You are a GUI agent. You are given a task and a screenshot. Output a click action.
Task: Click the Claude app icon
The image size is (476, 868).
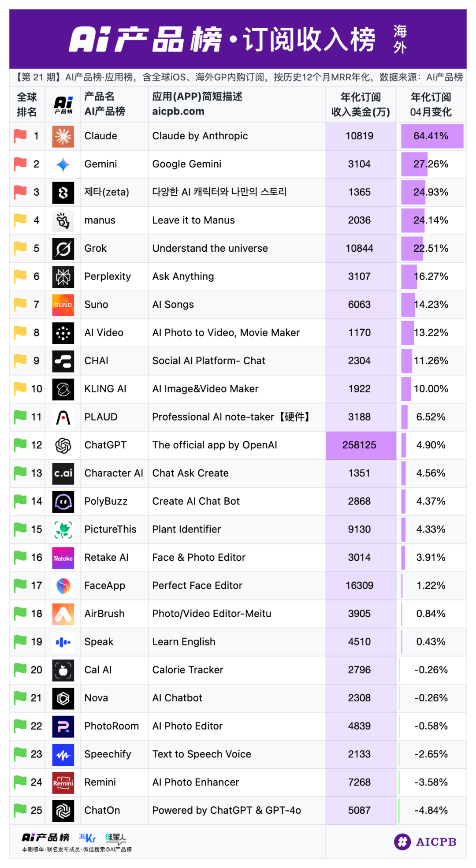click(x=63, y=136)
